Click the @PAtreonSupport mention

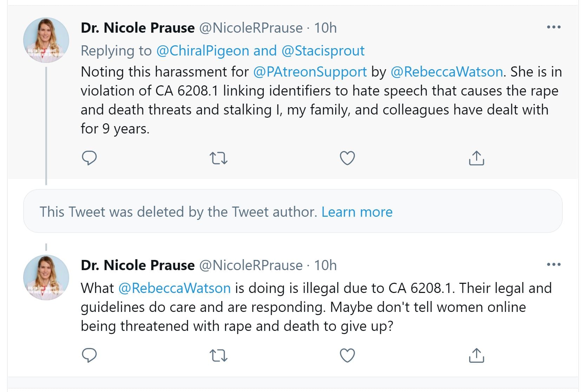point(310,72)
